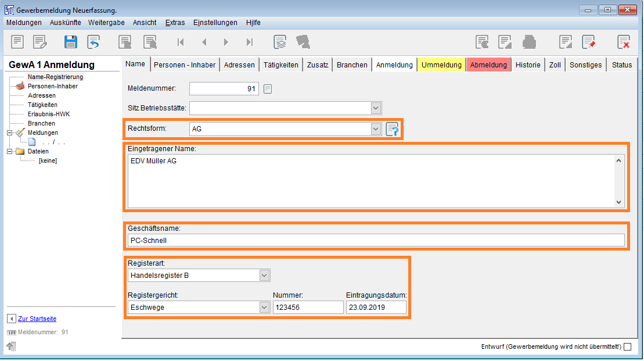Click the undo arrow icon in toolbar

[93, 42]
